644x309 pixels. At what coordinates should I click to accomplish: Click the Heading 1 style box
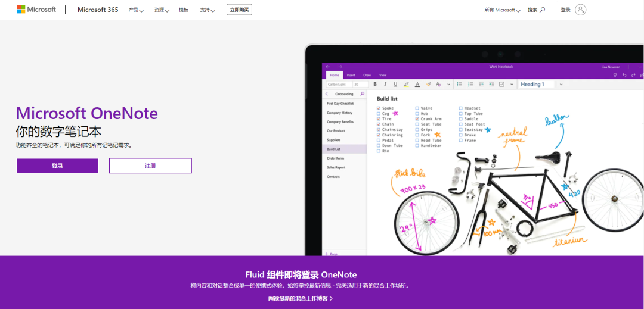[x=537, y=84]
